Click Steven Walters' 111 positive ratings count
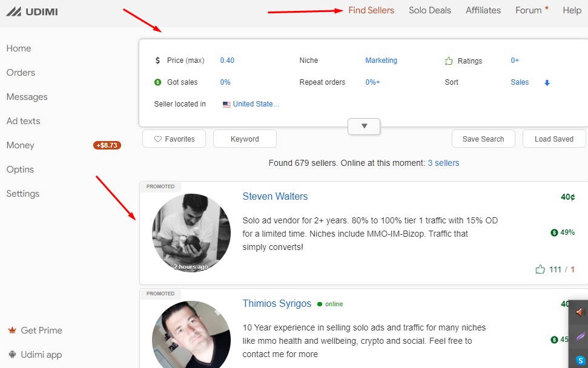 click(x=555, y=269)
